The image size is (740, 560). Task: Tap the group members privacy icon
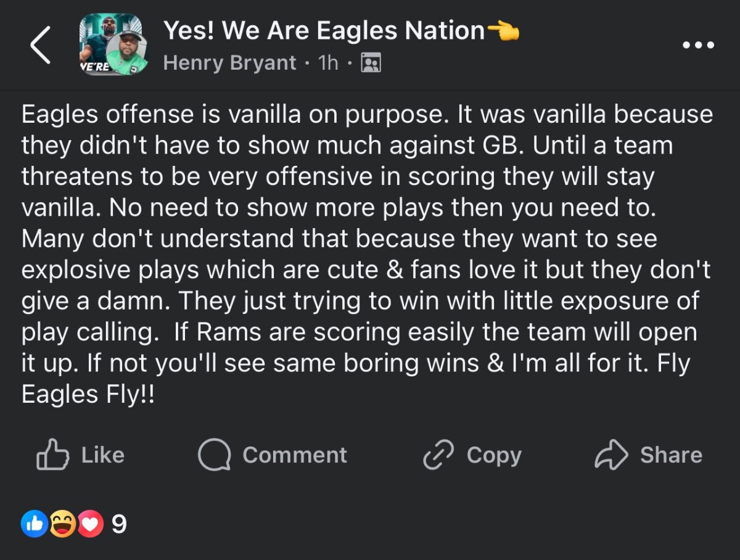coord(370,63)
